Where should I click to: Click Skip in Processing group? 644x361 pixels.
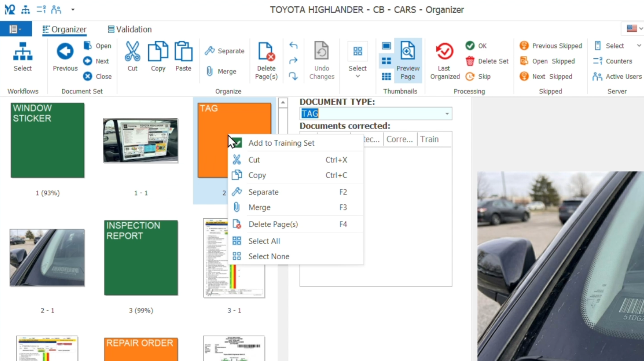coord(478,76)
